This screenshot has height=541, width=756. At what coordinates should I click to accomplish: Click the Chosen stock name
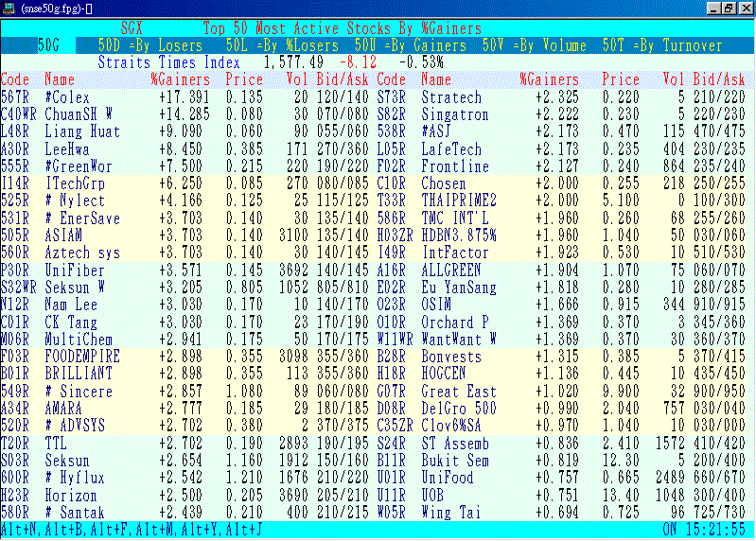pos(444,183)
